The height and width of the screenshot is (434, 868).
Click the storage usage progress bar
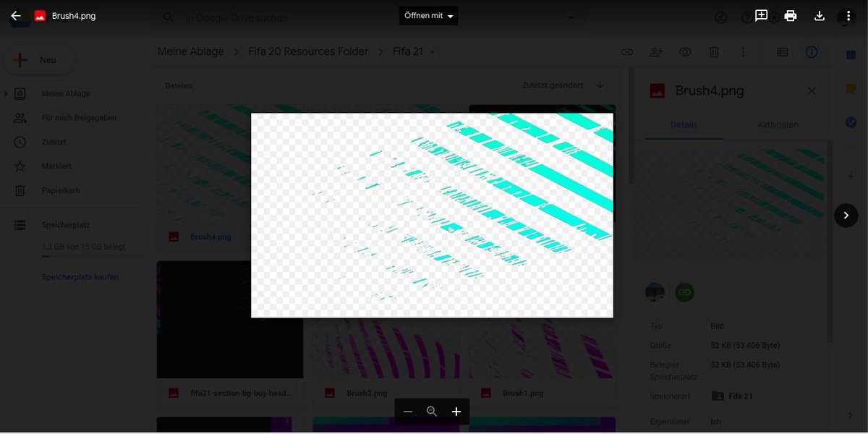92,256
